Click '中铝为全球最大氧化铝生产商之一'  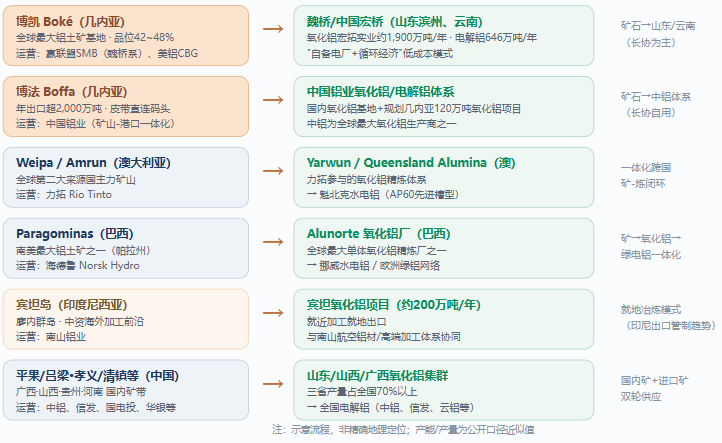pos(382,123)
